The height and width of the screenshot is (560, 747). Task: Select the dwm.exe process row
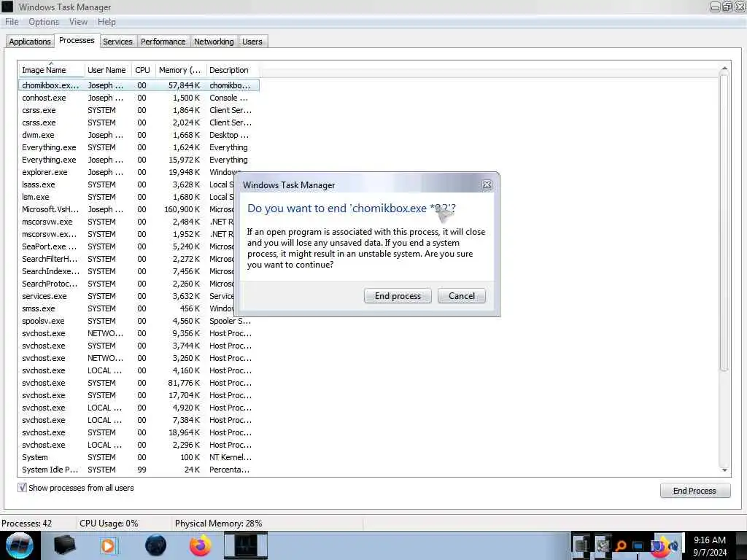coord(139,135)
